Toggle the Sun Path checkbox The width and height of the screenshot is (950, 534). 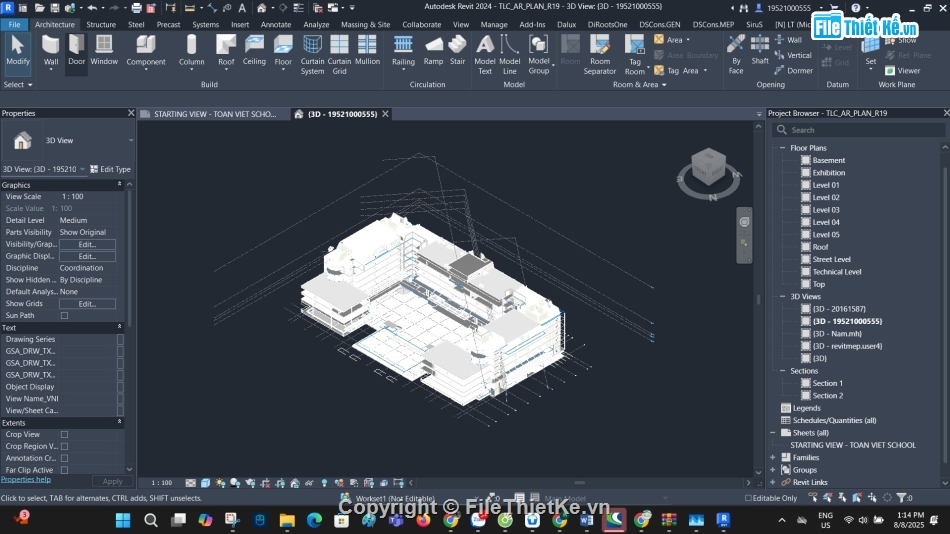click(x=64, y=316)
